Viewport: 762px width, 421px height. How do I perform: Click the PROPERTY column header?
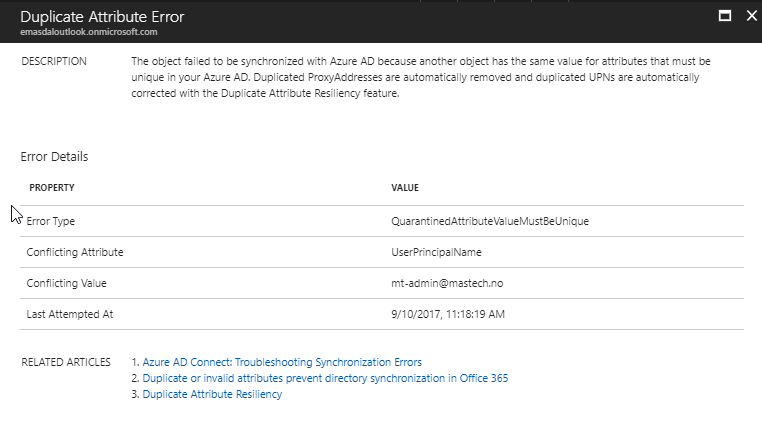(x=52, y=188)
